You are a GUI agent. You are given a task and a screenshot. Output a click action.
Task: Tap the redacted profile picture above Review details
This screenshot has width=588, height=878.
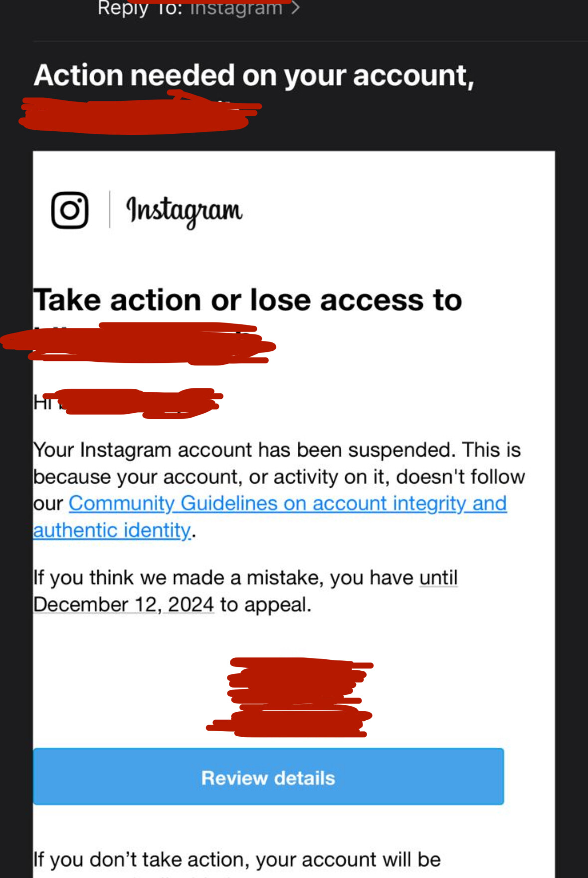click(294, 697)
